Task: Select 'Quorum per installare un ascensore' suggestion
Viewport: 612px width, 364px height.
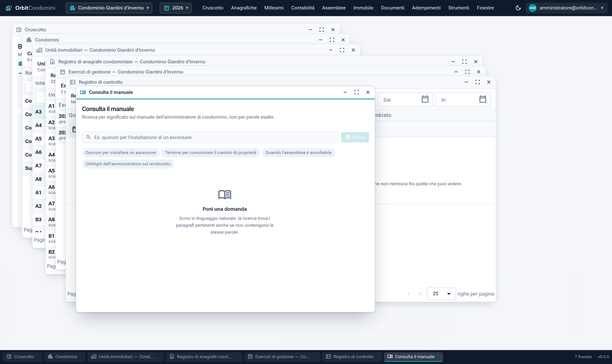Action: (x=121, y=153)
